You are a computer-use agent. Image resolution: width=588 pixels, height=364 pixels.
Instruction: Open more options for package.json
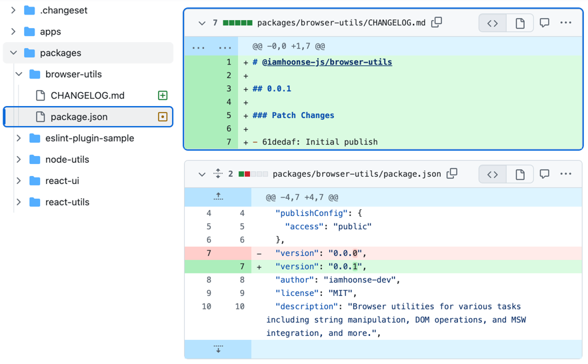(x=565, y=174)
